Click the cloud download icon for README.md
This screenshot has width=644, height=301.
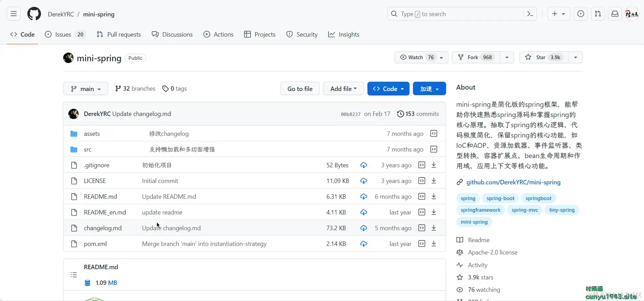(x=364, y=197)
